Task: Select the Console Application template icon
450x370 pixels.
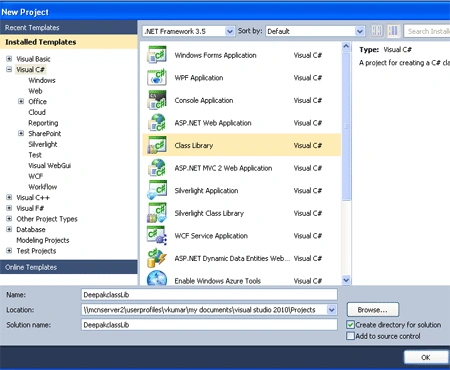Action: [157, 100]
